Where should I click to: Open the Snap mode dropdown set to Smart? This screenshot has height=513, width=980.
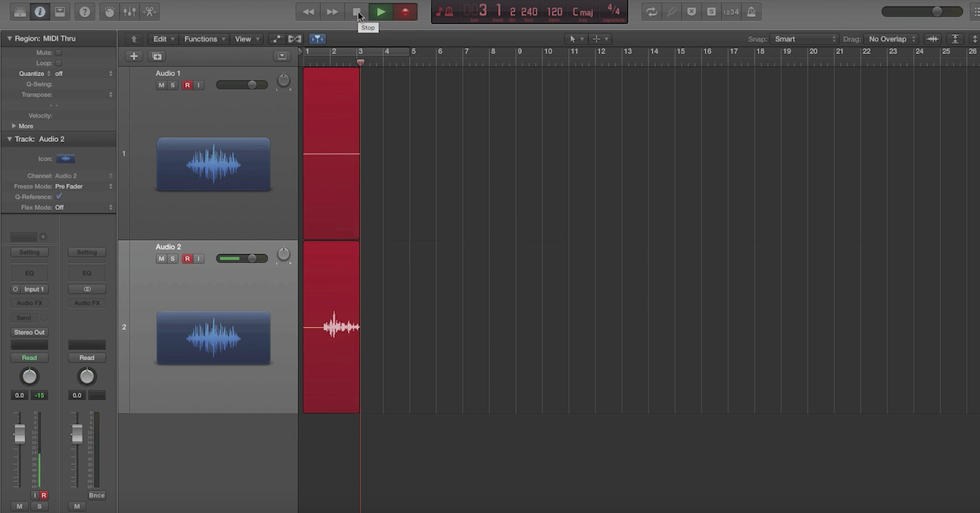click(804, 38)
